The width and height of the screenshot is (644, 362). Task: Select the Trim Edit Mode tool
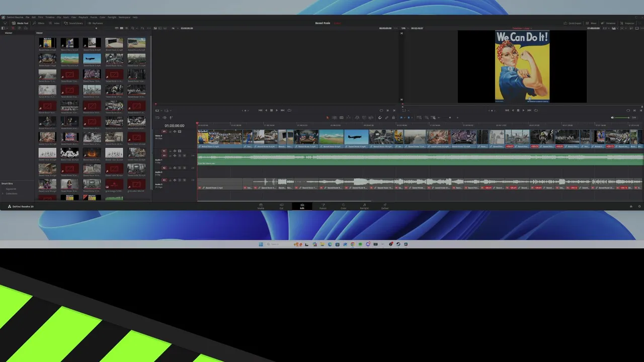click(x=335, y=118)
